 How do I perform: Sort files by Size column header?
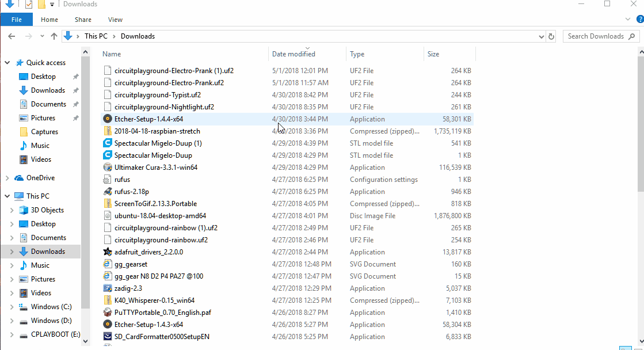click(x=433, y=54)
